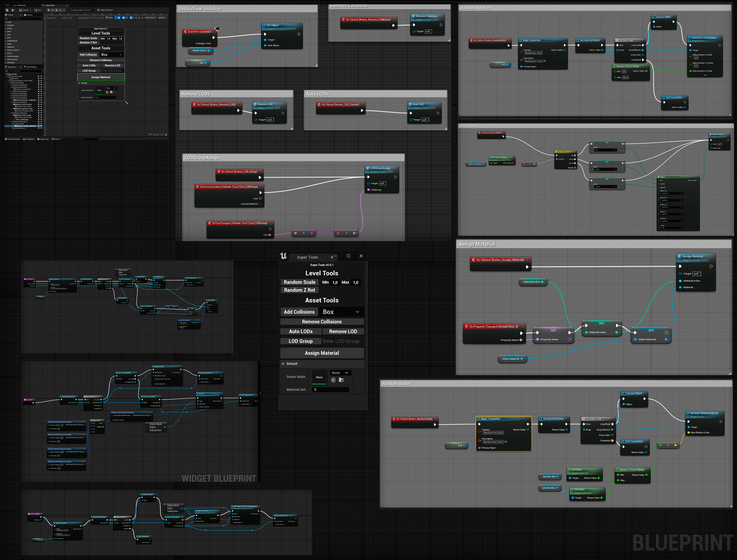Switch to the Bind Widgets tab
The width and height of the screenshot is (737, 560).
(30, 67)
